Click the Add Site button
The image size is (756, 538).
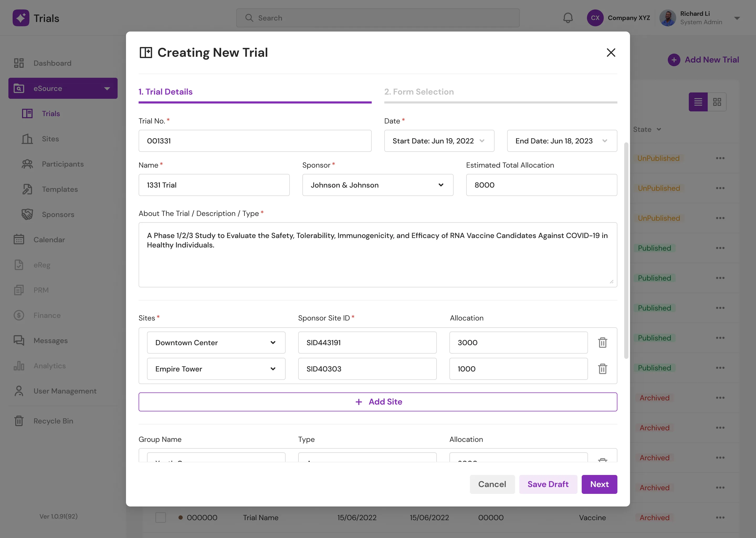378,402
